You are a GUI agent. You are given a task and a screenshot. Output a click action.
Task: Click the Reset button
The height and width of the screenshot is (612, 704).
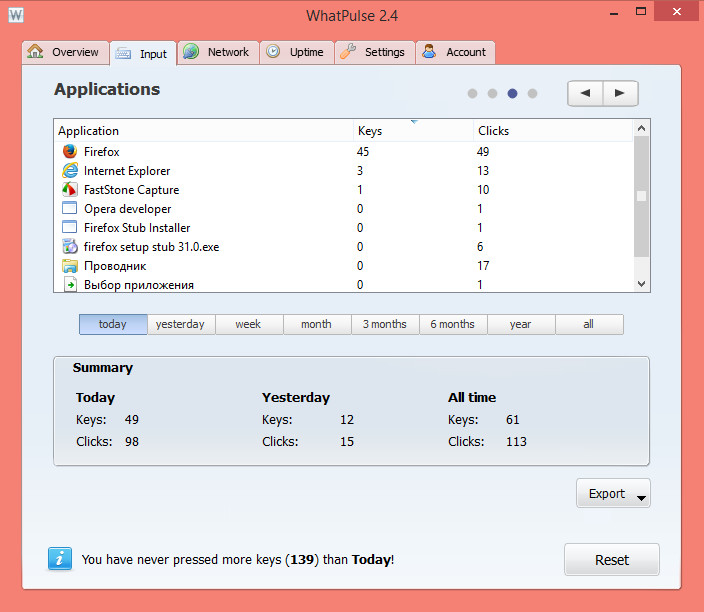point(612,559)
